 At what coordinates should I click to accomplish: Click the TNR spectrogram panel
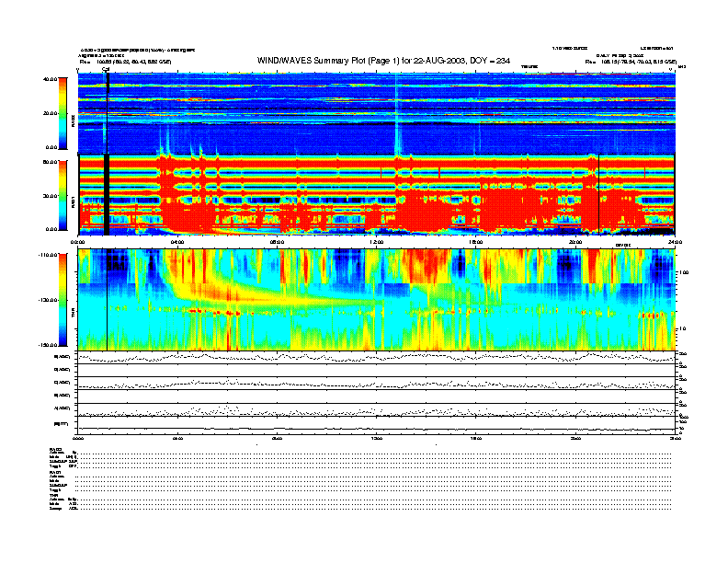377,300
